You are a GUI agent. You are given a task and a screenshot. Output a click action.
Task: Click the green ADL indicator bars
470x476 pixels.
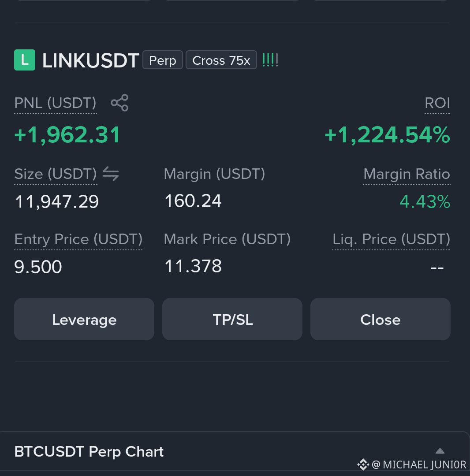pyautogui.click(x=270, y=60)
